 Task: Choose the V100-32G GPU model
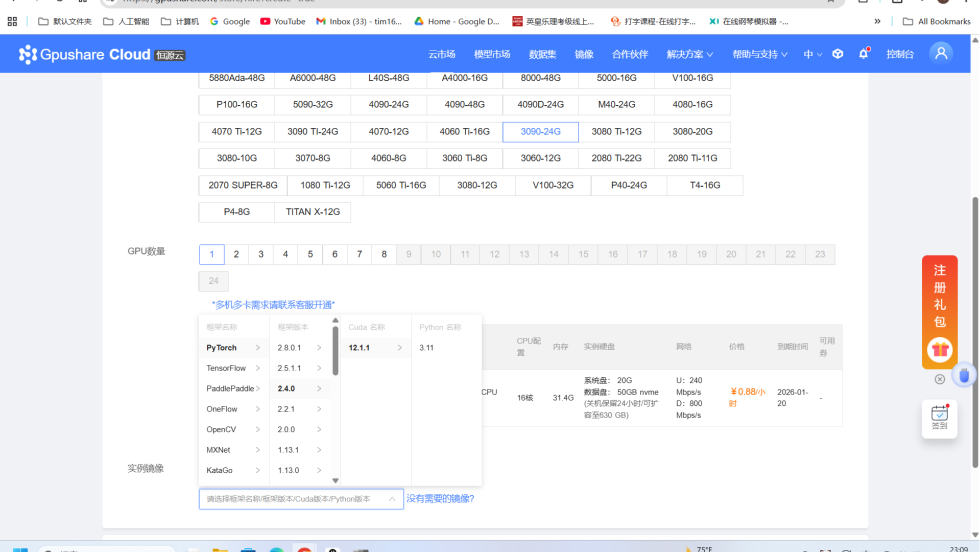pos(553,185)
